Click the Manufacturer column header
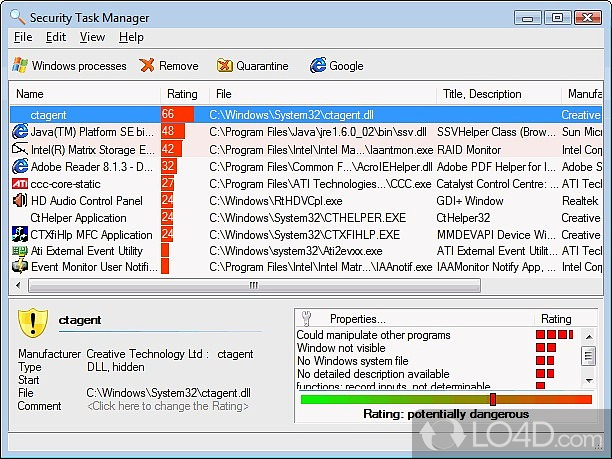This screenshot has width=612, height=459. pyautogui.click(x=583, y=94)
